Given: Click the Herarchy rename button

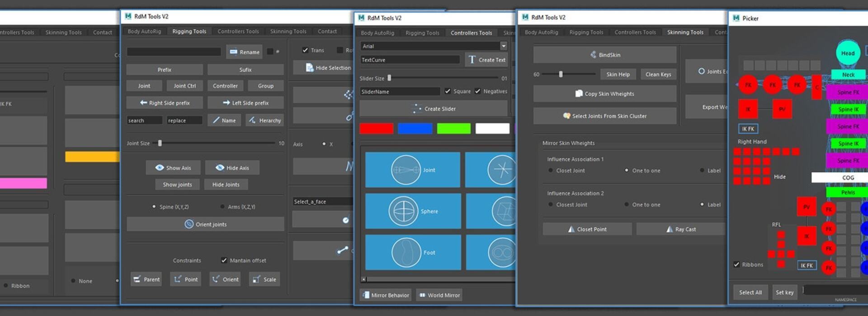Looking at the screenshot, I should (264, 121).
